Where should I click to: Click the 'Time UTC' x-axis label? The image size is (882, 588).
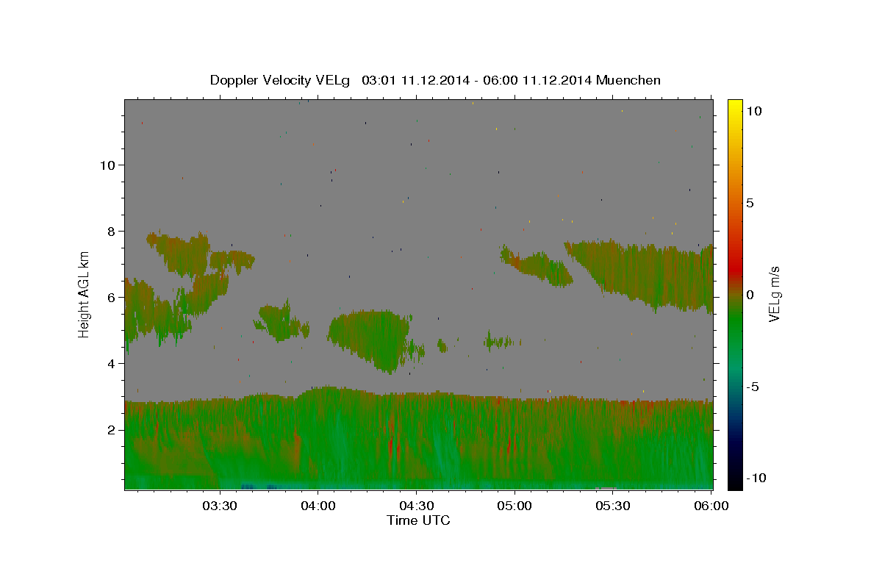coord(418,520)
